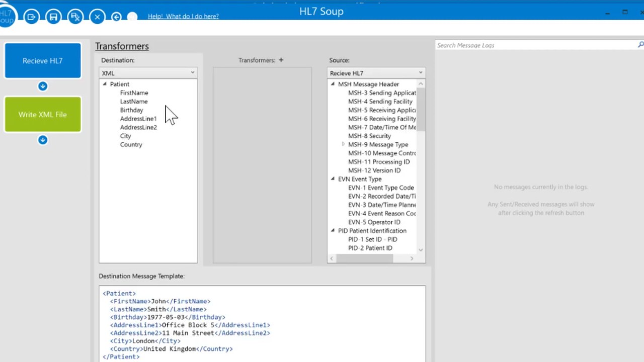Screen dimensions: 644x362
Task: Click the down arrow below Recieve HL7
Action: 43,86
